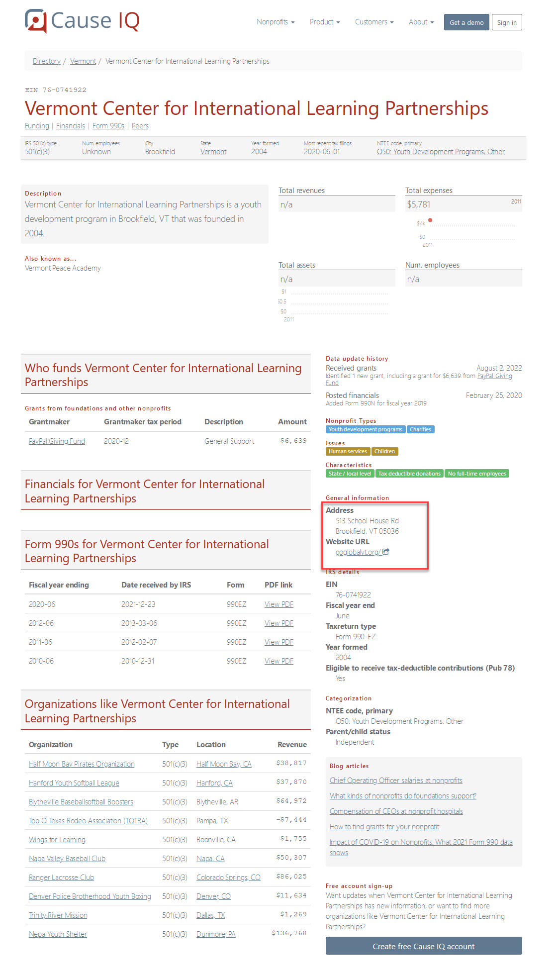Image resolution: width=557 pixels, height=980 pixels.
Task: Open PayPal Giving Fund link in update history
Action: [x=494, y=376]
